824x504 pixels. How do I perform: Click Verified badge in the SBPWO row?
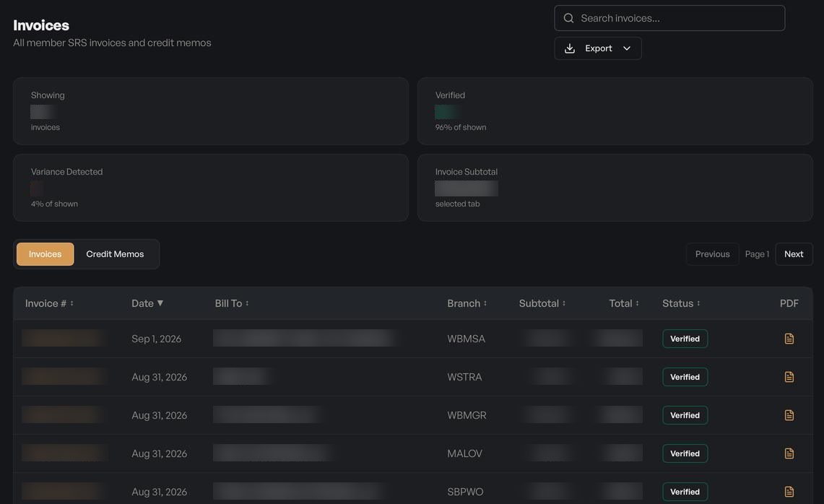pyautogui.click(x=685, y=492)
